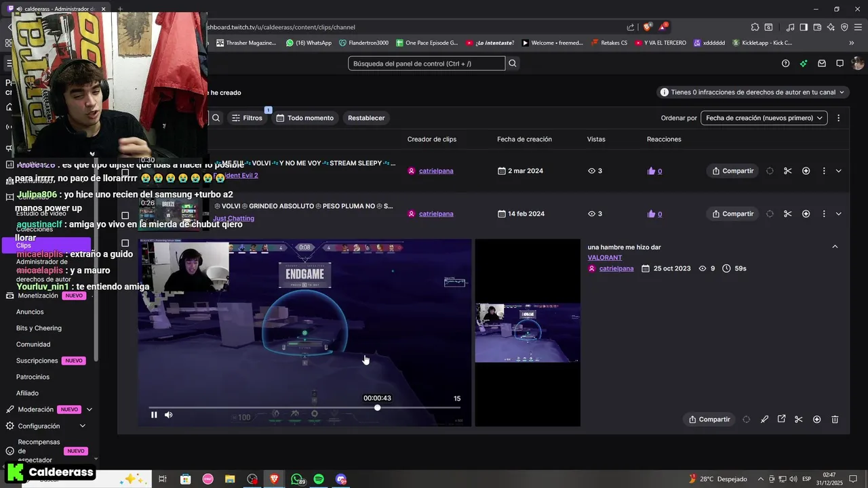
Task: Open Bits y Cheering in sidebar
Action: pos(39,328)
